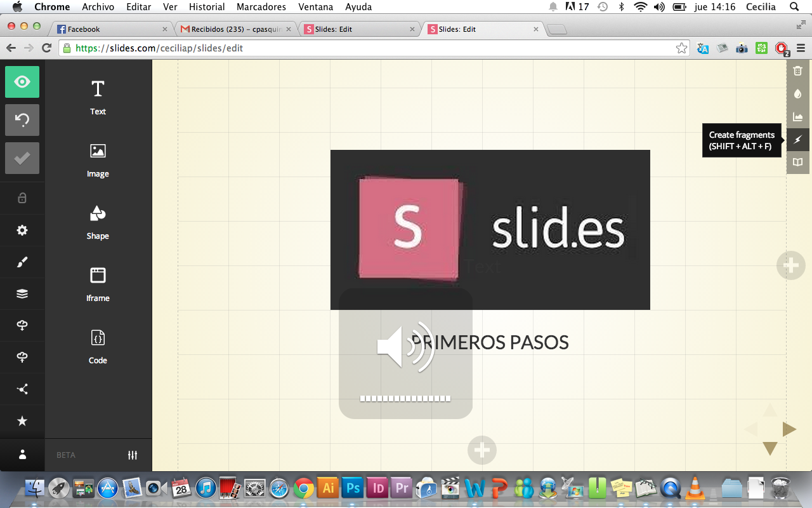Screen dimensions: 812x508
Task: Open the BETA options sliders icon
Action: (x=133, y=455)
